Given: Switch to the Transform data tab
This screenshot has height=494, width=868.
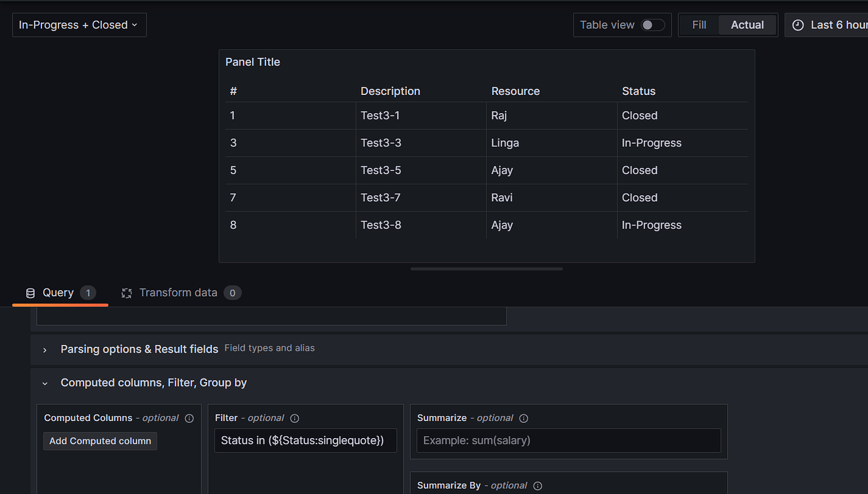Looking at the screenshot, I should [179, 292].
